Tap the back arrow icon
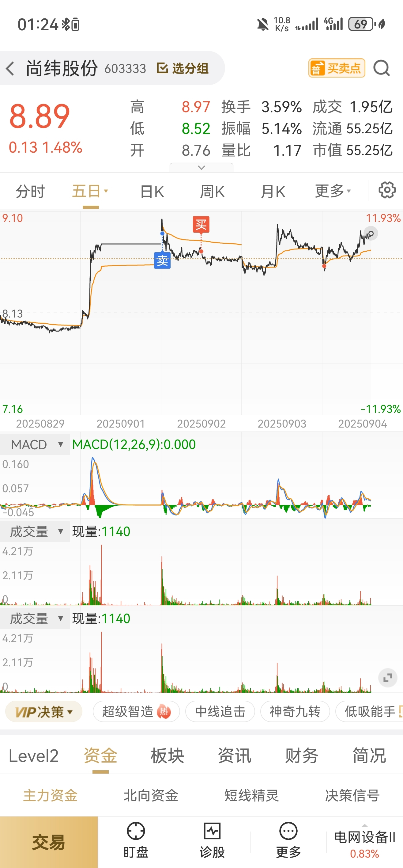 click(10, 68)
